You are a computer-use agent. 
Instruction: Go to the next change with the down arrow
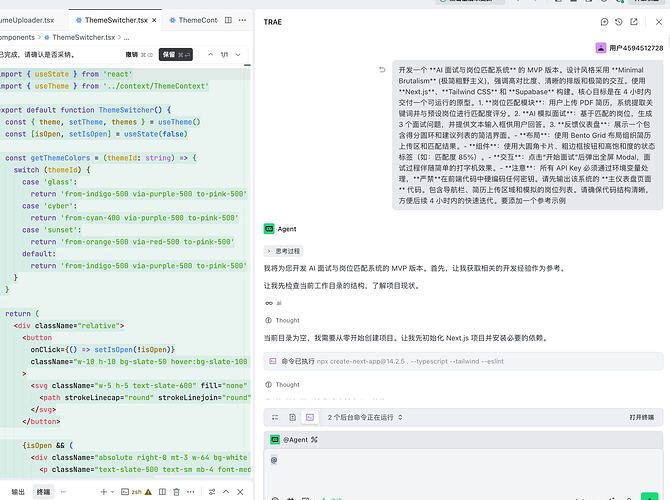click(x=238, y=55)
